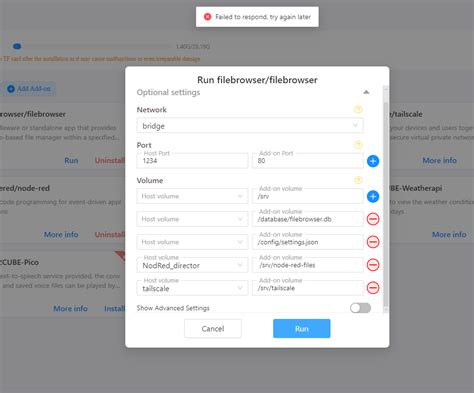Viewport: 474px width, 393px height.
Task: Click More info under node-red card
Action: pos(61,235)
